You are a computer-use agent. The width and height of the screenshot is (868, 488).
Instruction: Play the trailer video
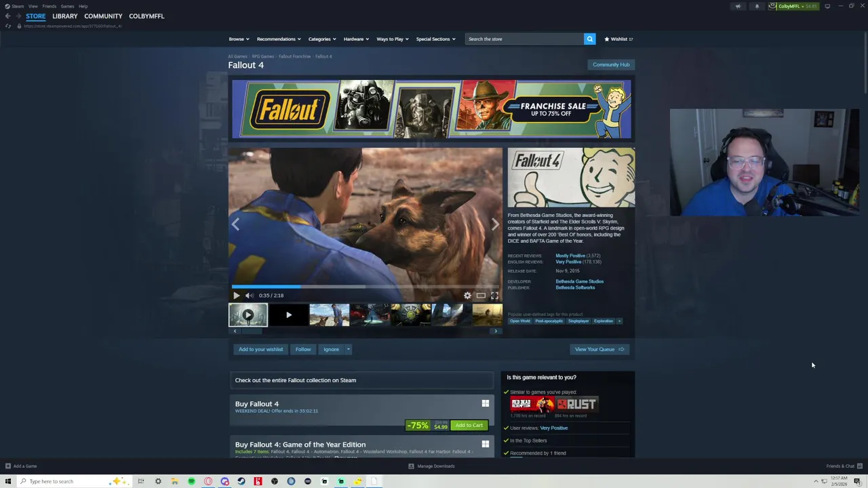[x=236, y=296]
